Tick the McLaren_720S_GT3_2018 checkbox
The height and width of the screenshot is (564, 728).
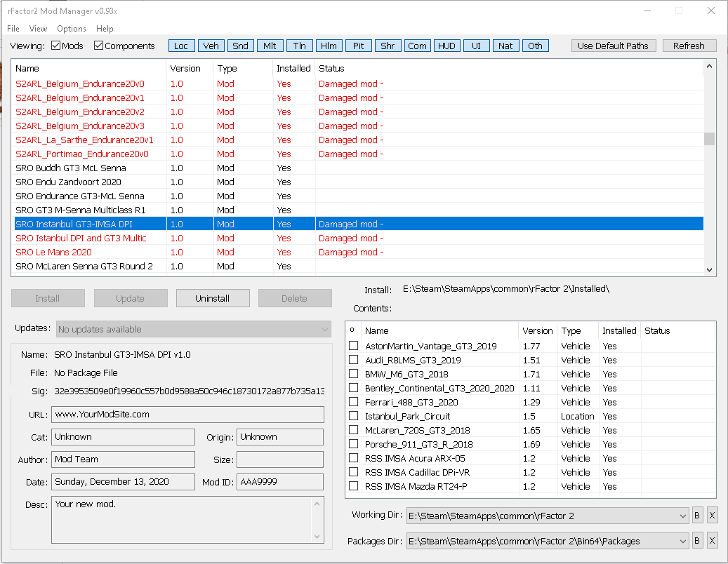[353, 429]
